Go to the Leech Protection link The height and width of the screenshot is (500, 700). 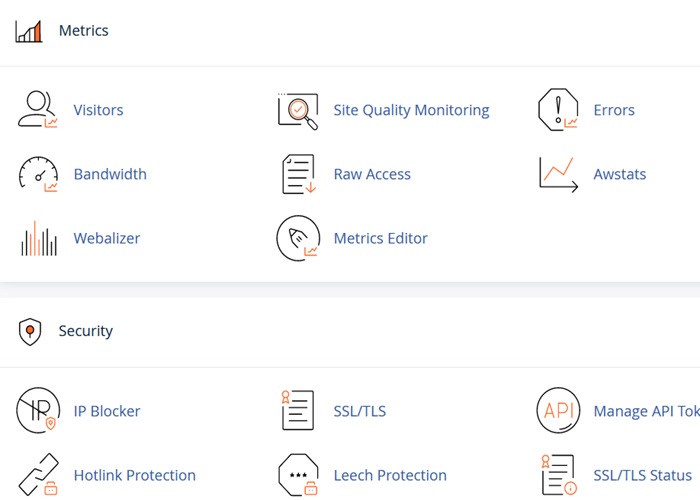[x=390, y=475]
